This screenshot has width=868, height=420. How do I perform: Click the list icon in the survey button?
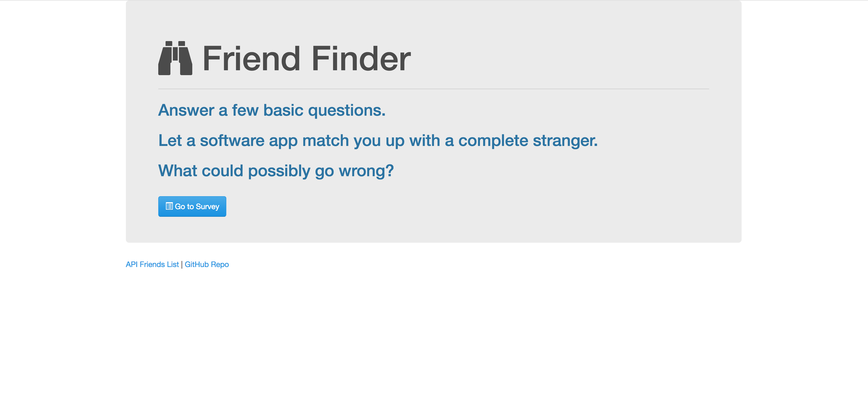point(169,206)
